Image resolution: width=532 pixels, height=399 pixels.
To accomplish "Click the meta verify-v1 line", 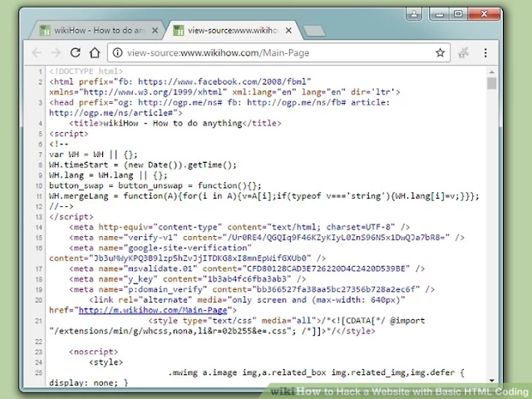I will [267, 238].
